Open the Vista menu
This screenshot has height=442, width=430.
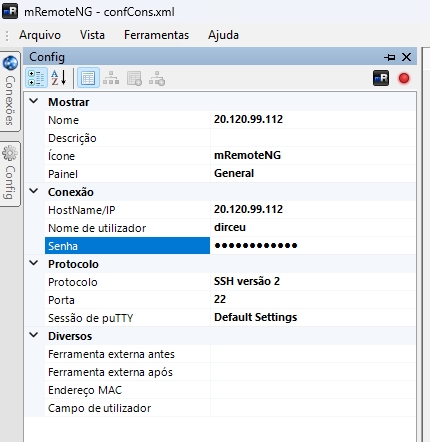(92, 35)
